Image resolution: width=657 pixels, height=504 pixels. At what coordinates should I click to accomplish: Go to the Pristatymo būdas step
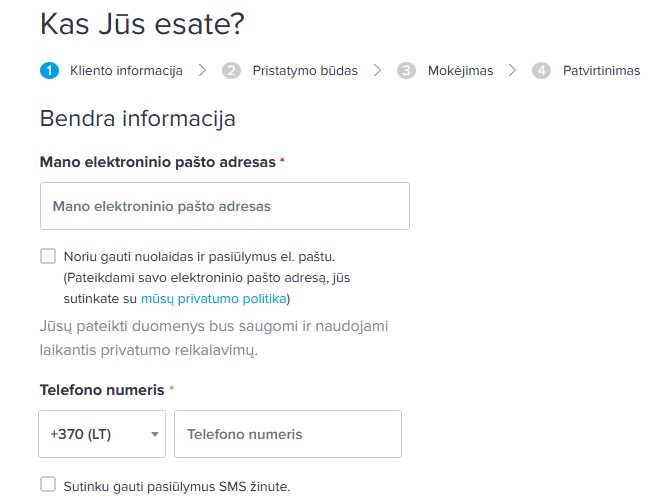[x=304, y=70]
